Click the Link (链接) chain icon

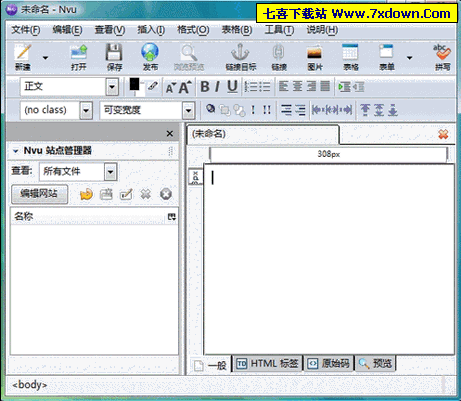point(279,53)
